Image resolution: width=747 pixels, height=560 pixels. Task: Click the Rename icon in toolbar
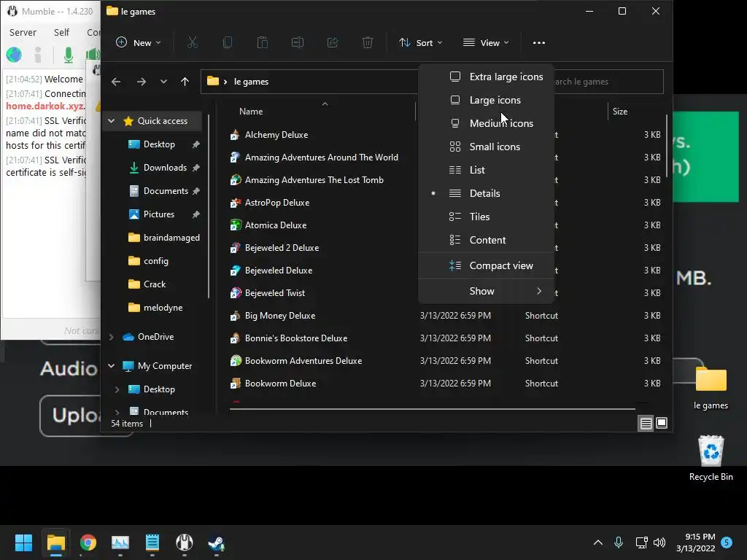[x=298, y=43]
